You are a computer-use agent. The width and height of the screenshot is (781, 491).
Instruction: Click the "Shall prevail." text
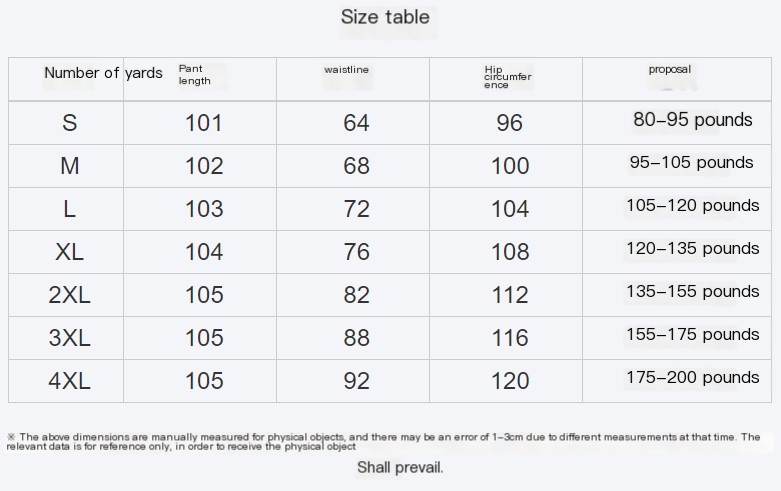tap(400, 467)
